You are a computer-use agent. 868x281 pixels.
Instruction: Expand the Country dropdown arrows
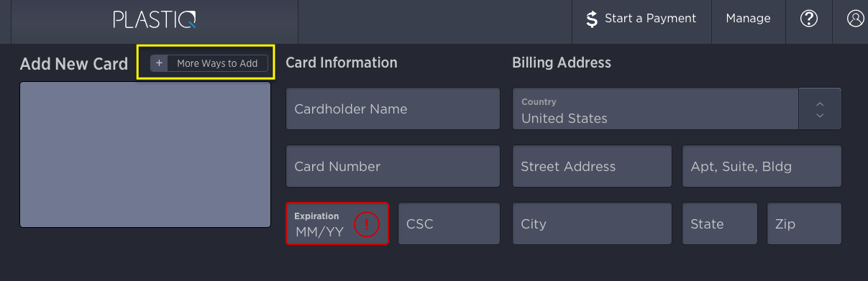point(820,109)
